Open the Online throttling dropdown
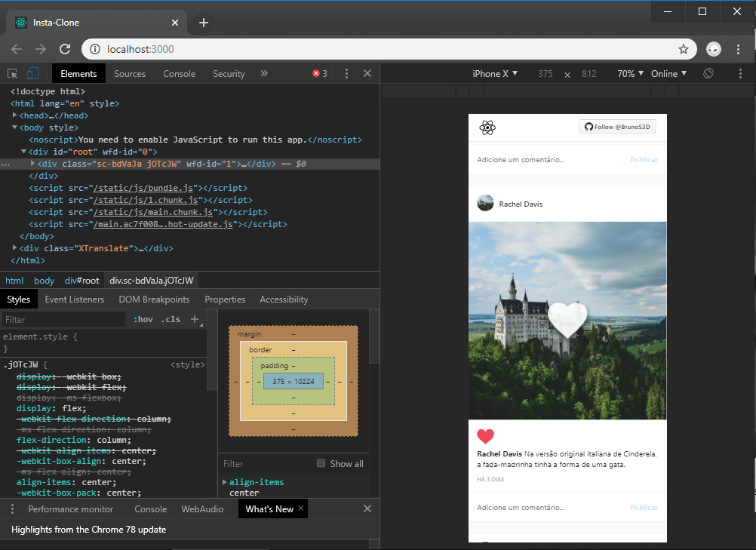756x550 pixels. click(x=668, y=74)
